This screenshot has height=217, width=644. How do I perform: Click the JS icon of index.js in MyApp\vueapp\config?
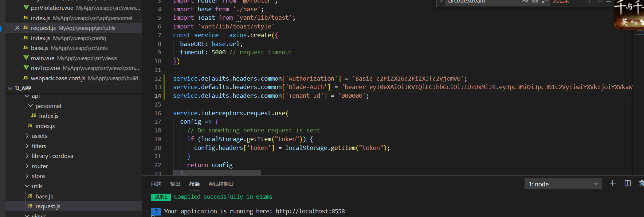point(25,38)
